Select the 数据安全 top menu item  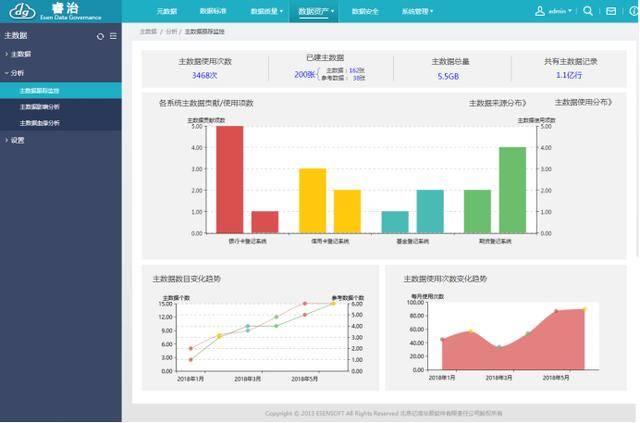pos(365,11)
